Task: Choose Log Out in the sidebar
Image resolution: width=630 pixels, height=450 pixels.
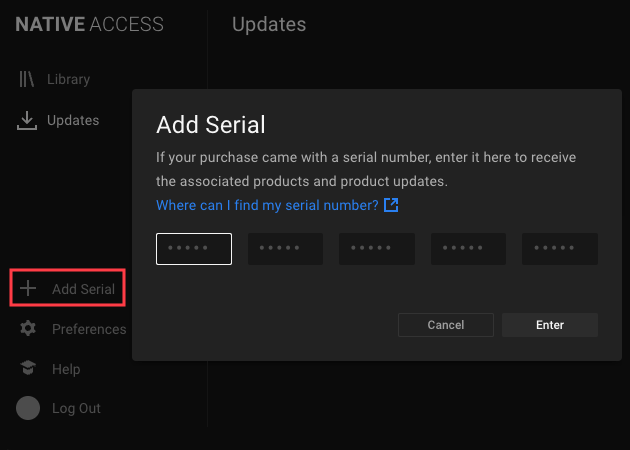Action: 76,408
